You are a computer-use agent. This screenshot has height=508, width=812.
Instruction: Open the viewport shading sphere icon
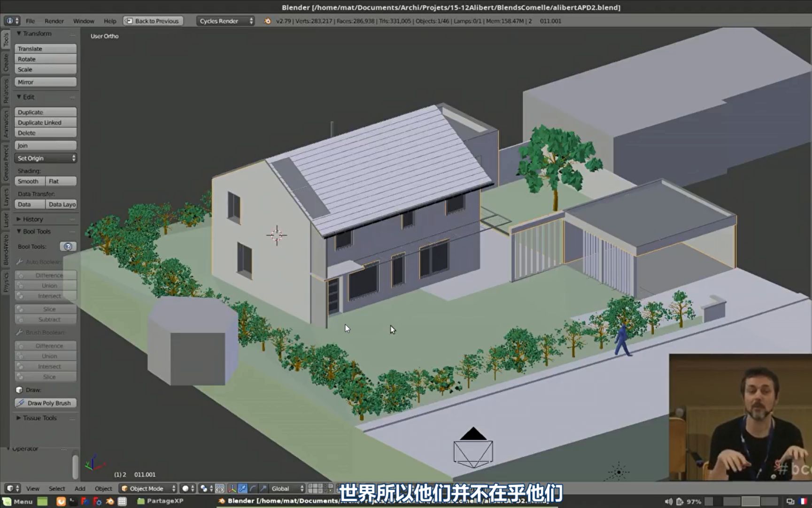coord(186,489)
